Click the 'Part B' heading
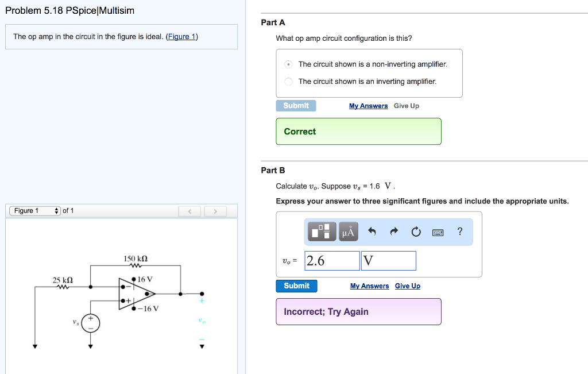The image size is (588, 374). (273, 170)
